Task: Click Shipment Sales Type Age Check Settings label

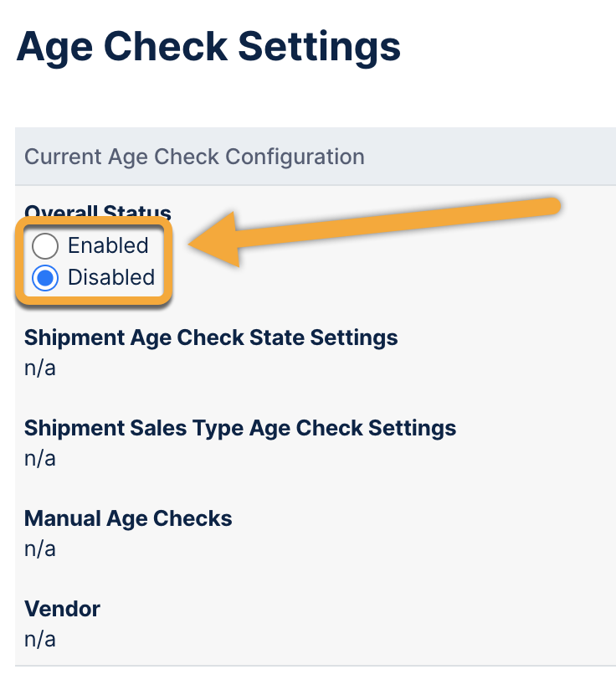Action: coord(240,428)
